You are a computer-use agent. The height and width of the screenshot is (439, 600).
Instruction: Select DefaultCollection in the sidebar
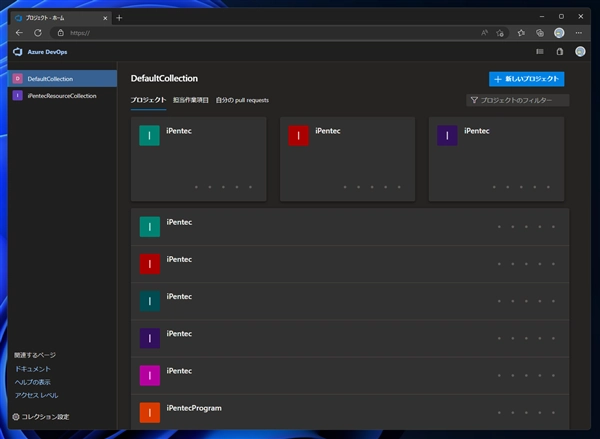coord(62,78)
